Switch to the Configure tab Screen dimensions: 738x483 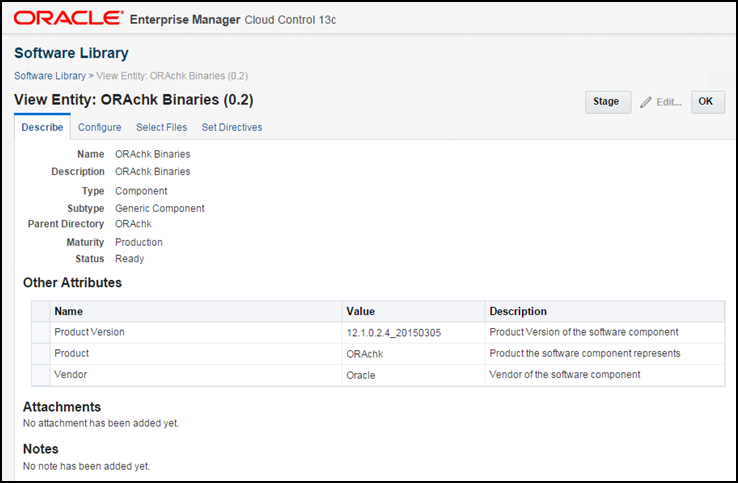99,127
